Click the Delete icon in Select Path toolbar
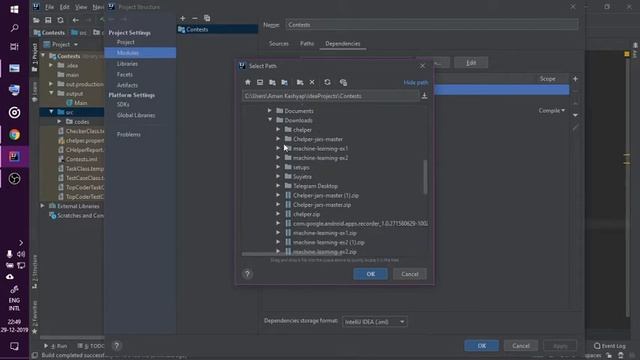The width and height of the screenshot is (640, 360). tap(312, 82)
